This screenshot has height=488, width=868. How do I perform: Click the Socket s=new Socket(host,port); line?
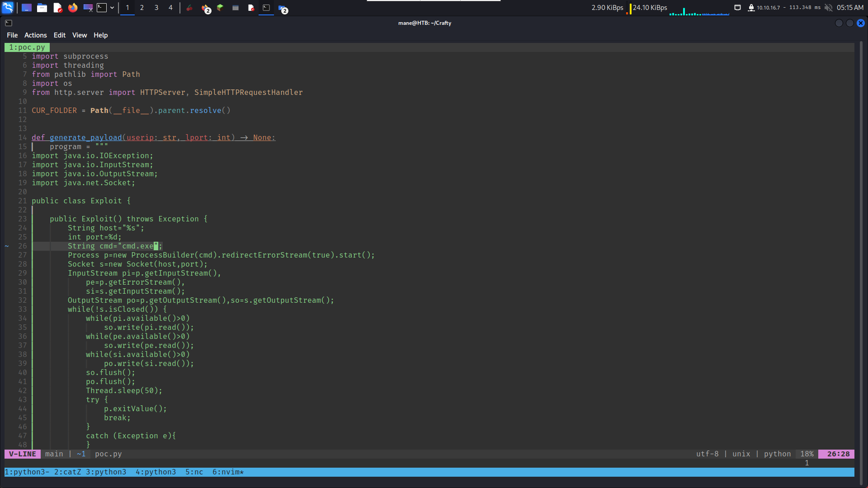pos(138,264)
